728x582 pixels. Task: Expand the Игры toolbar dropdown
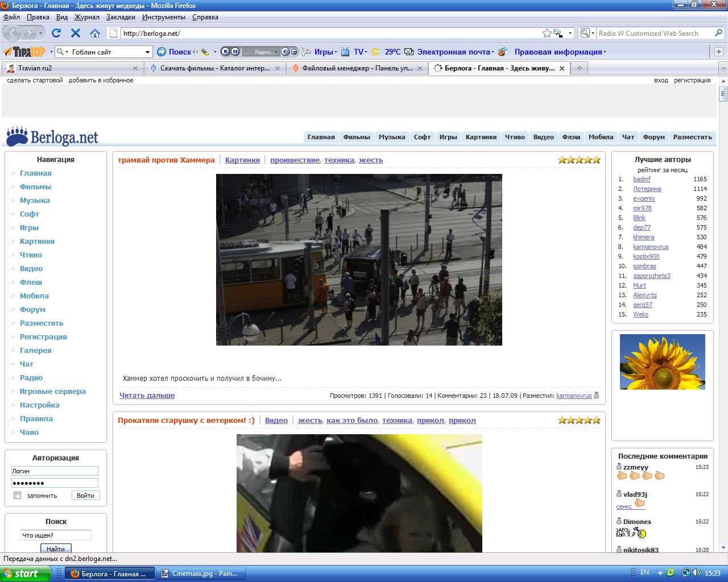(336, 52)
